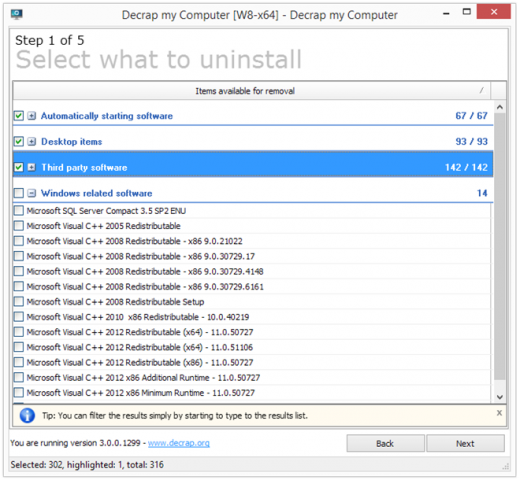
Task: Go to the next step with Next
Action: coord(465,443)
